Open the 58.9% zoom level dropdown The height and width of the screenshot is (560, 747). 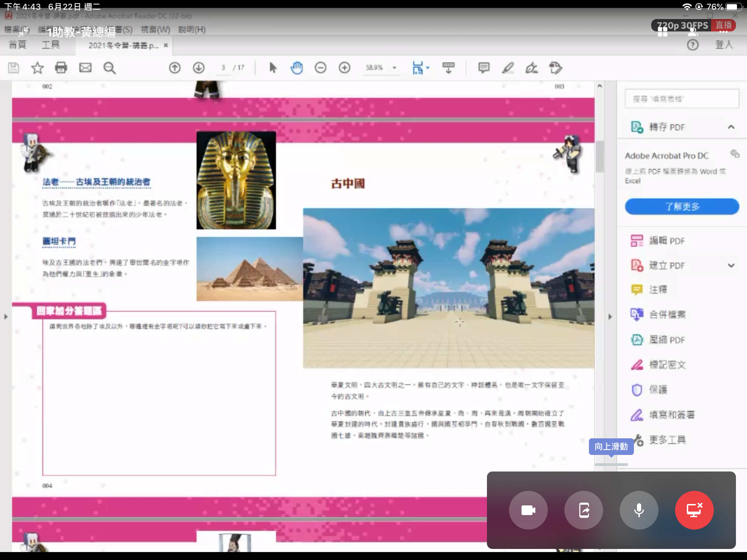(394, 68)
